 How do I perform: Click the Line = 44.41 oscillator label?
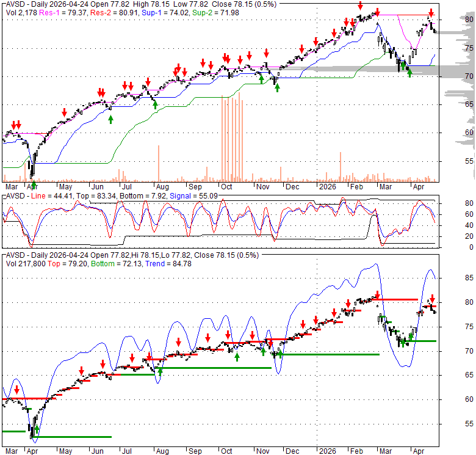(47, 195)
